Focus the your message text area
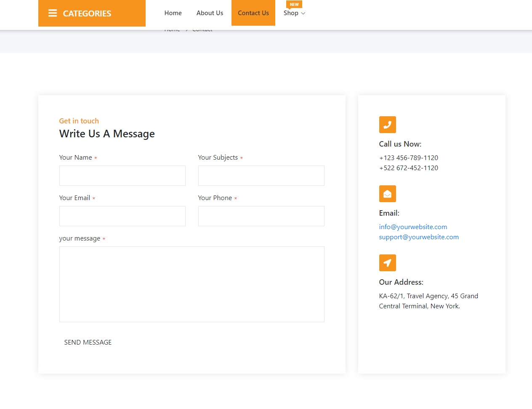This screenshot has height=409, width=532. click(192, 284)
